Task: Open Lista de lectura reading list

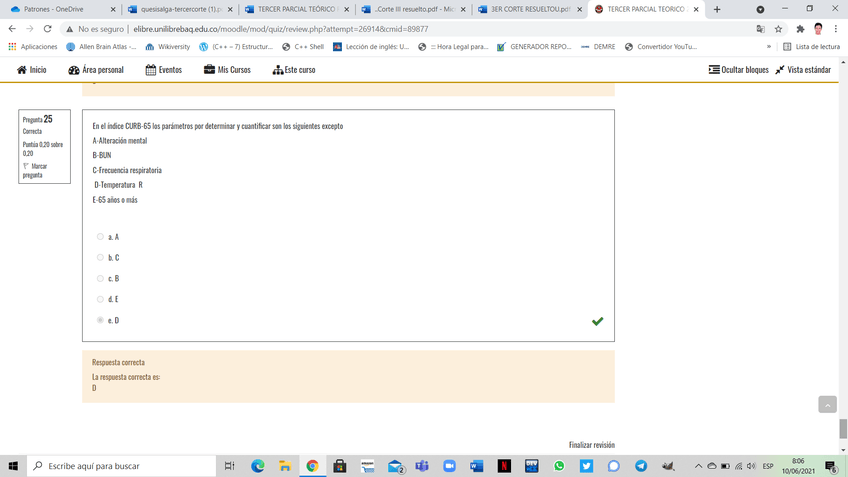Action: tap(812, 47)
